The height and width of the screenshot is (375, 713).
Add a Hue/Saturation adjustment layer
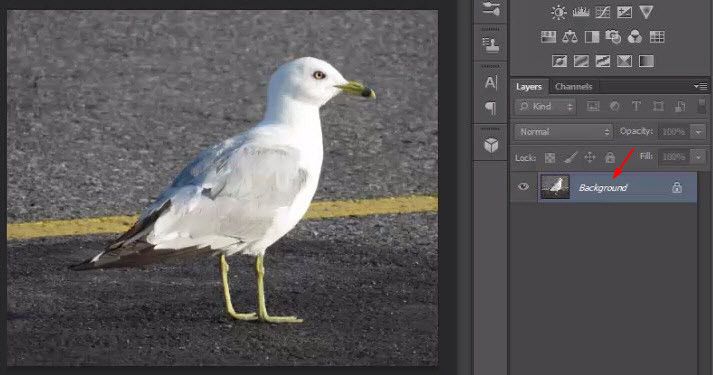[548, 37]
